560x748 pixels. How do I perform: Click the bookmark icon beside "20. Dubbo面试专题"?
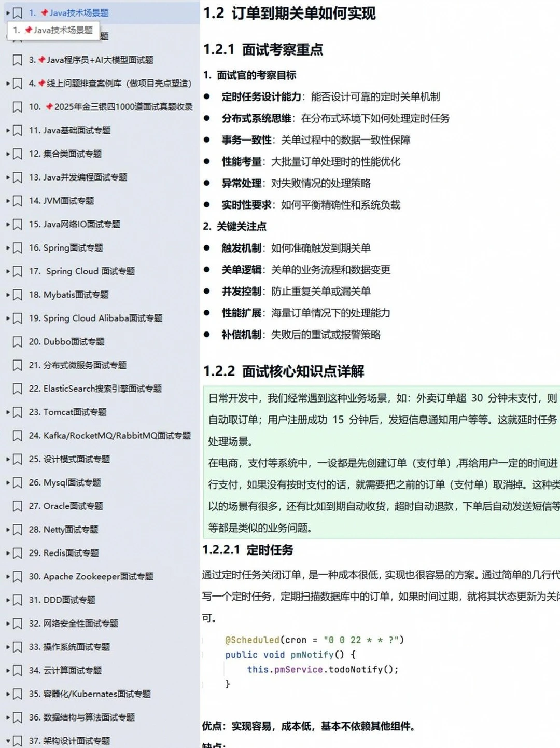(17, 342)
